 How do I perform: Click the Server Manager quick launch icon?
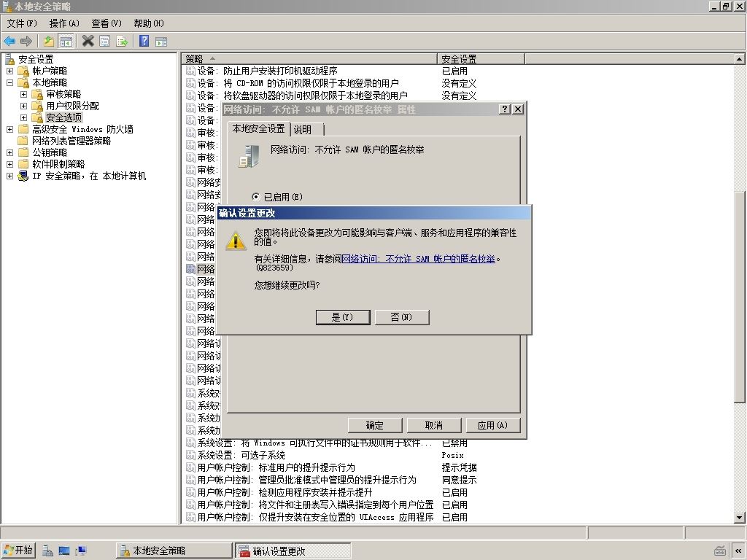click(47, 551)
